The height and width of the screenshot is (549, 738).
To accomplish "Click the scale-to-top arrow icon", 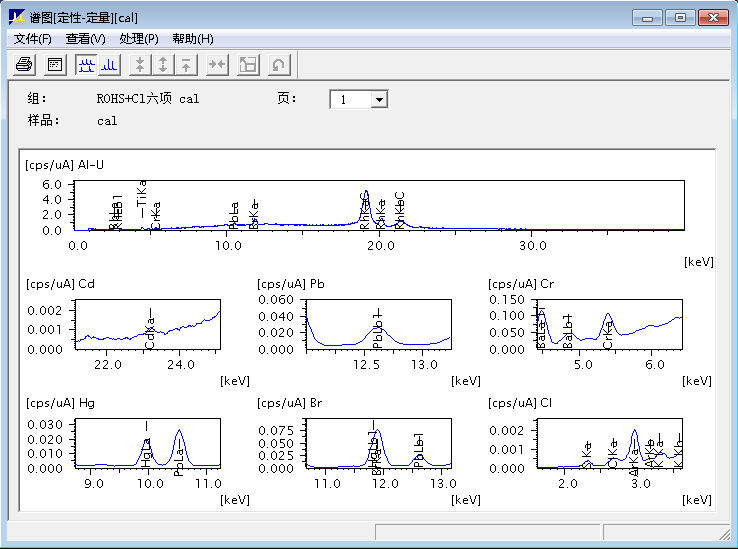I will click(185, 65).
